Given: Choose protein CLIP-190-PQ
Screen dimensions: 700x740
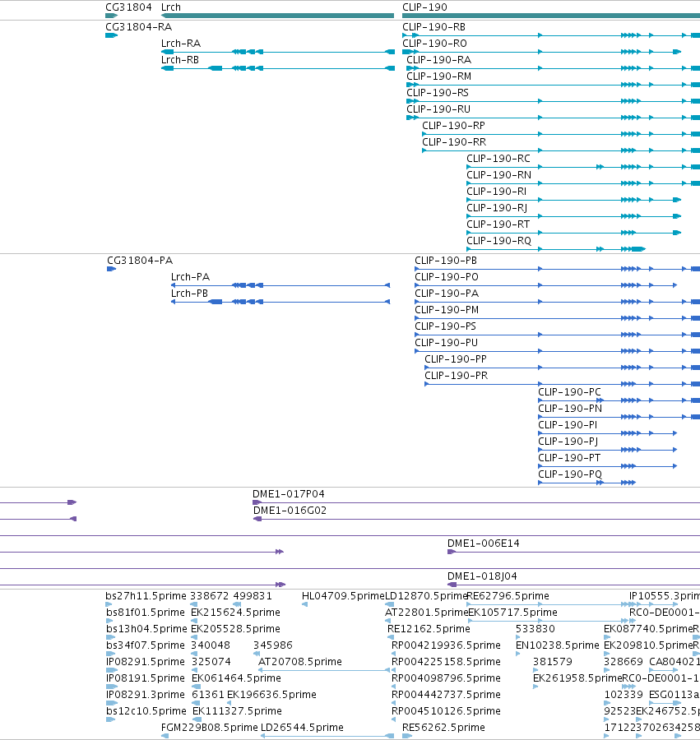Looking at the screenshot, I should [570, 474].
